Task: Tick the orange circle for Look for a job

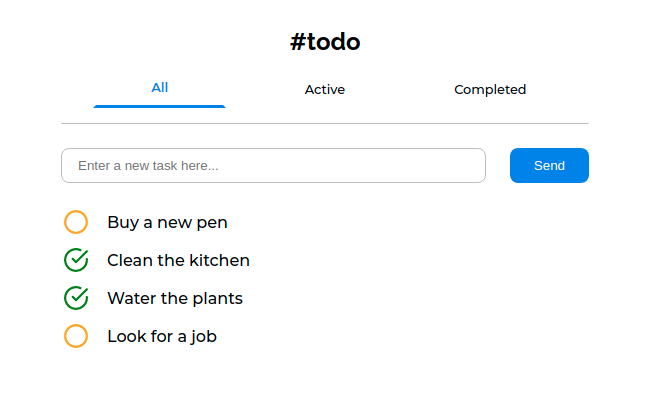Action: pyautogui.click(x=76, y=336)
